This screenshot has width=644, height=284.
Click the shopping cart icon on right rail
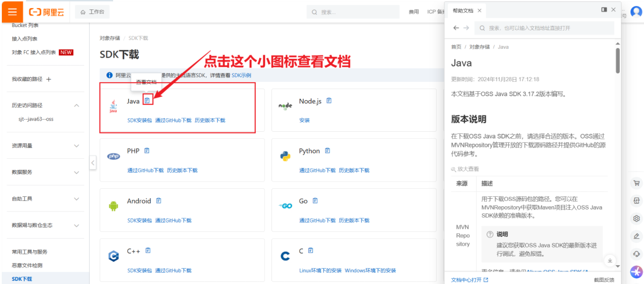click(636, 183)
